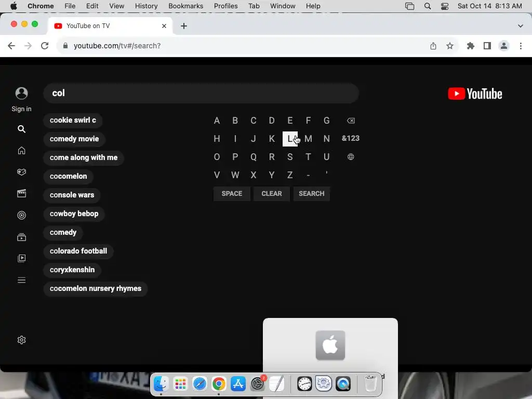This screenshot has width=532, height=399.
Task: Open Subscriptions icon in sidebar
Action: click(21, 237)
